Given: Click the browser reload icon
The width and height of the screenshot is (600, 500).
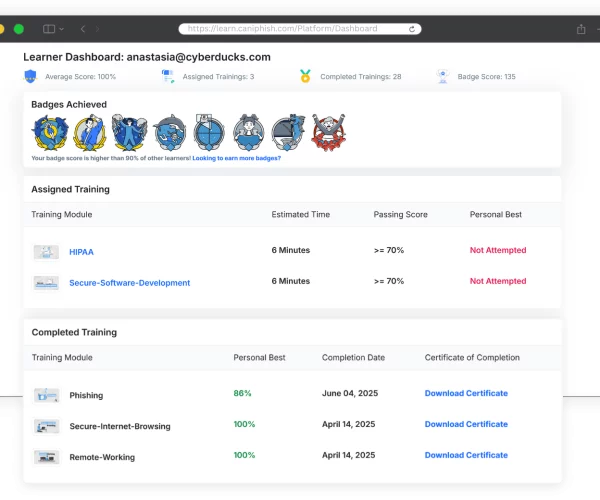Looking at the screenshot, I should point(412,29).
